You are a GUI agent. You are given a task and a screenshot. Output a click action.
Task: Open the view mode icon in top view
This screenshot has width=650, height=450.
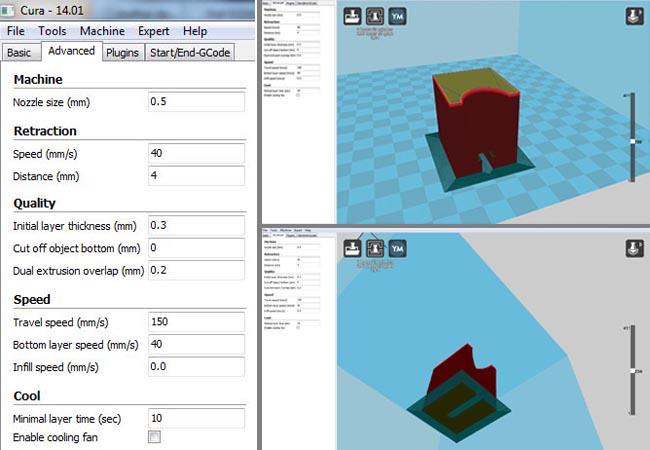coord(634,17)
